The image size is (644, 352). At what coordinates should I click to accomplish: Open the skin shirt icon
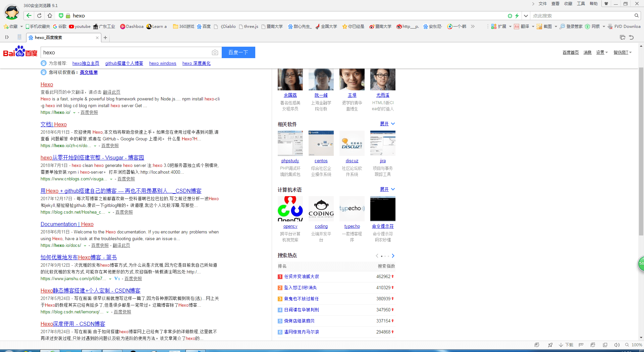606,4
